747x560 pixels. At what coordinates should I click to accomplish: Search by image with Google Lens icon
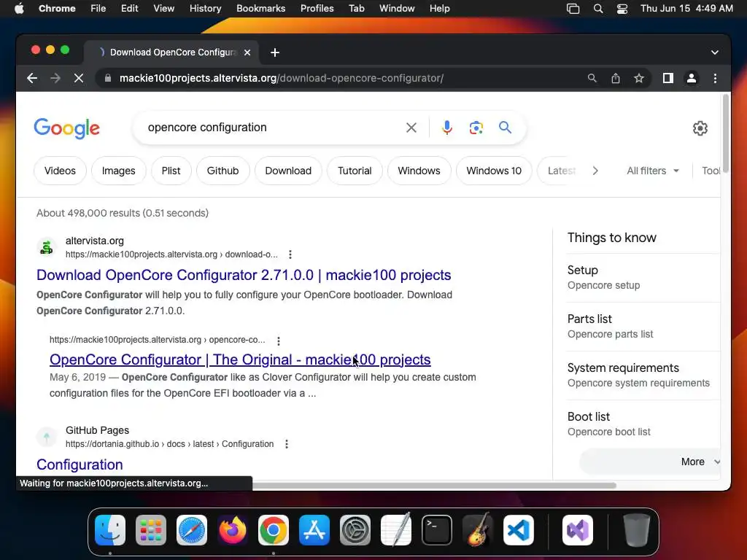(476, 128)
